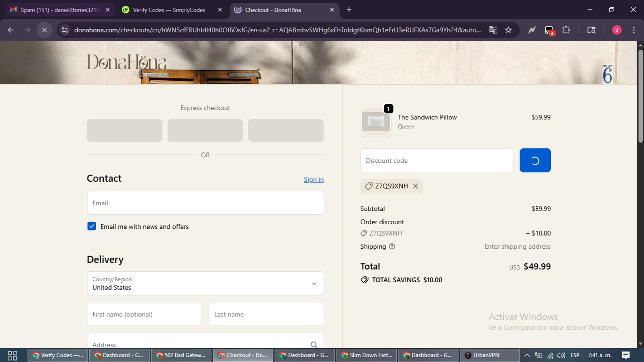Switch to the Spam Gmail tab

(60, 10)
